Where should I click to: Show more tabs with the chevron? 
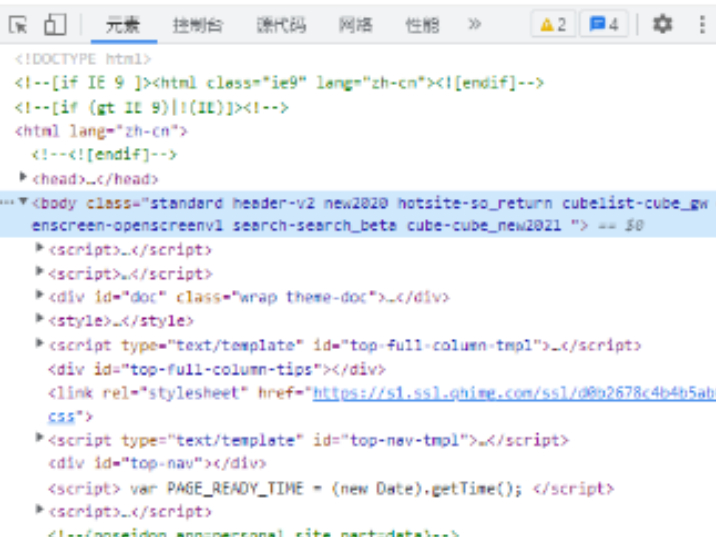(x=475, y=24)
